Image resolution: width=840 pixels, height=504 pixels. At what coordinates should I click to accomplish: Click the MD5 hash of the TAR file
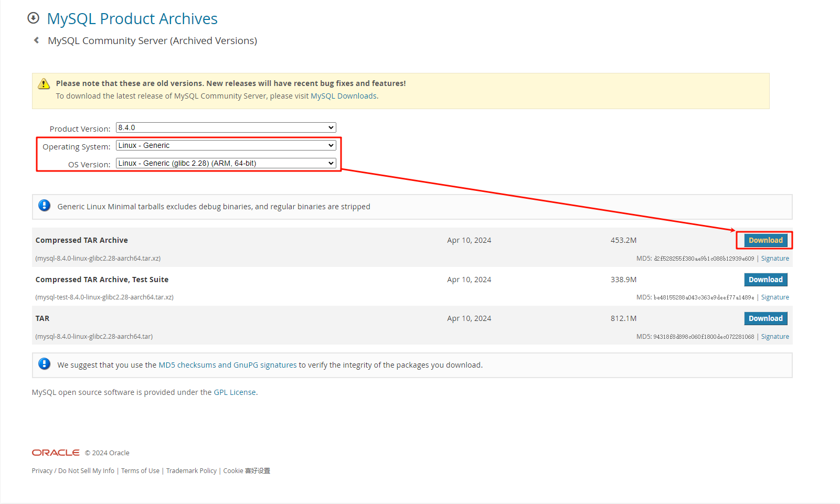[x=704, y=337]
